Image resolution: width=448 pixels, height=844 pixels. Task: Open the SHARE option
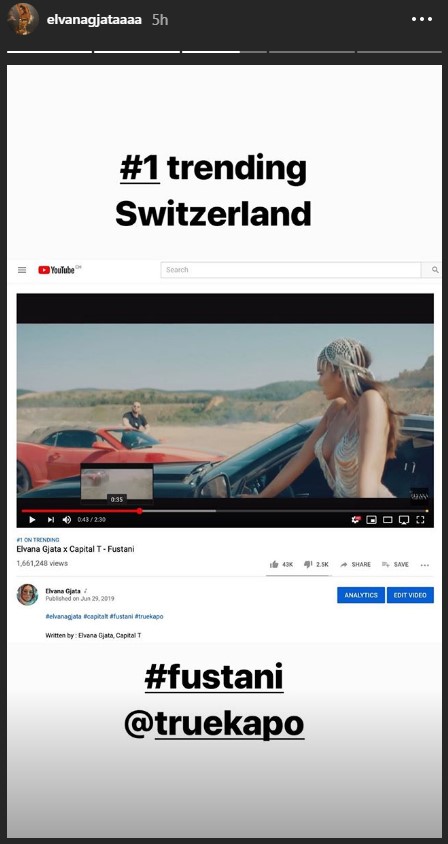355,565
